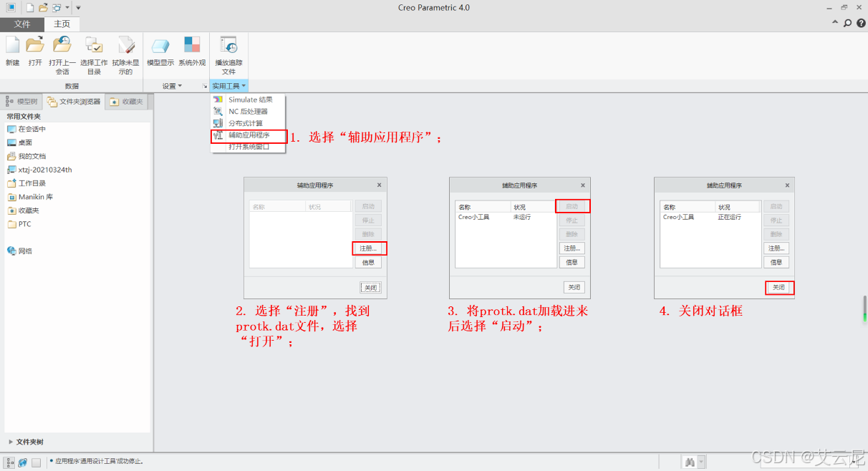The height and width of the screenshot is (471, 868).
Task: Click the quick access Open folder icon
Action: (43, 7)
